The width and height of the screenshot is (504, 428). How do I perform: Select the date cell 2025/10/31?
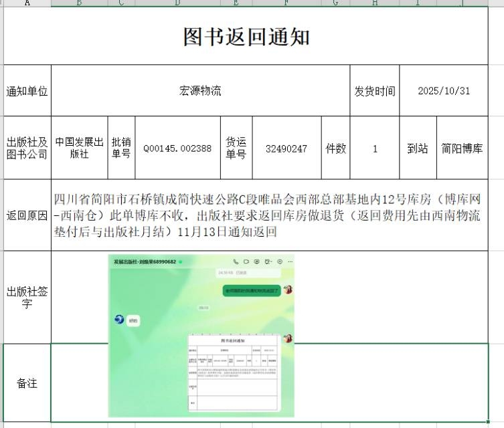point(443,91)
